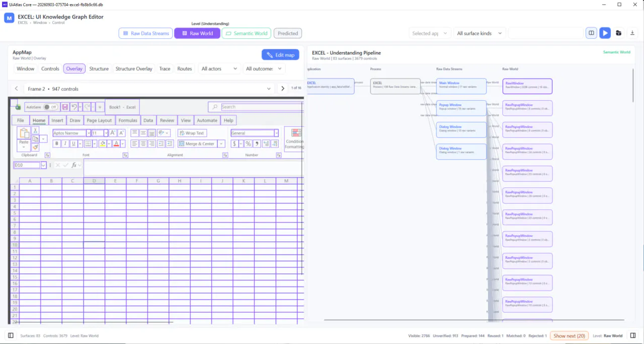The image size is (644, 344).
Task: Click the folder snapshot icon beside play
Action: click(x=619, y=33)
